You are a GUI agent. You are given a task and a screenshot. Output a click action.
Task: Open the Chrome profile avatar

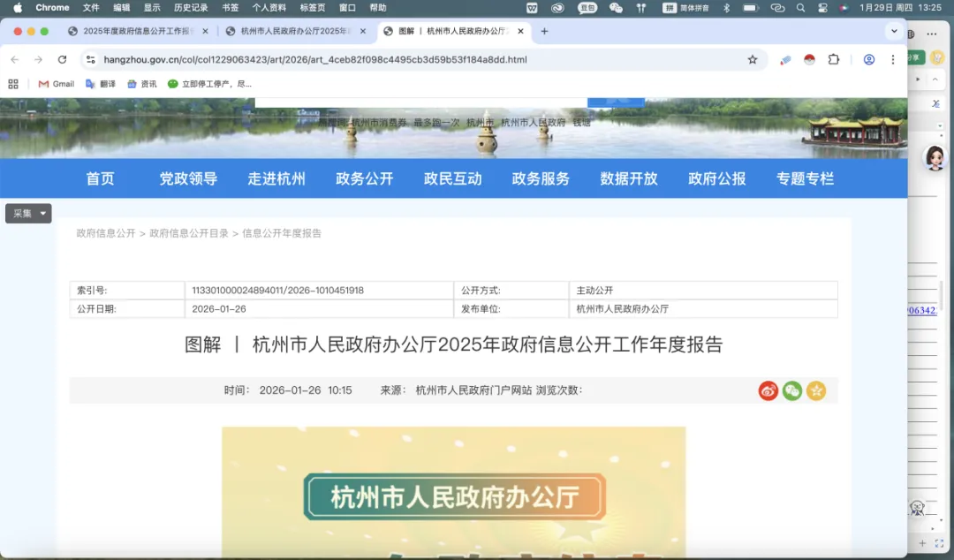(x=869, y=60)
